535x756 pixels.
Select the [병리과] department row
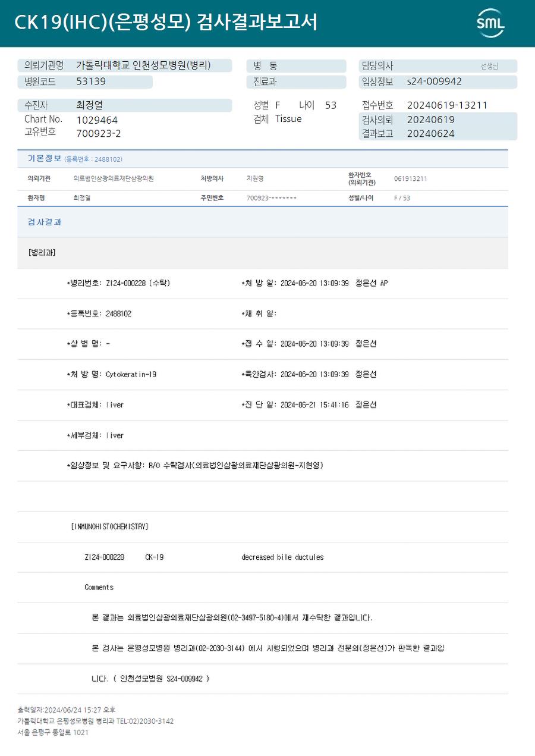pos(263,253)
